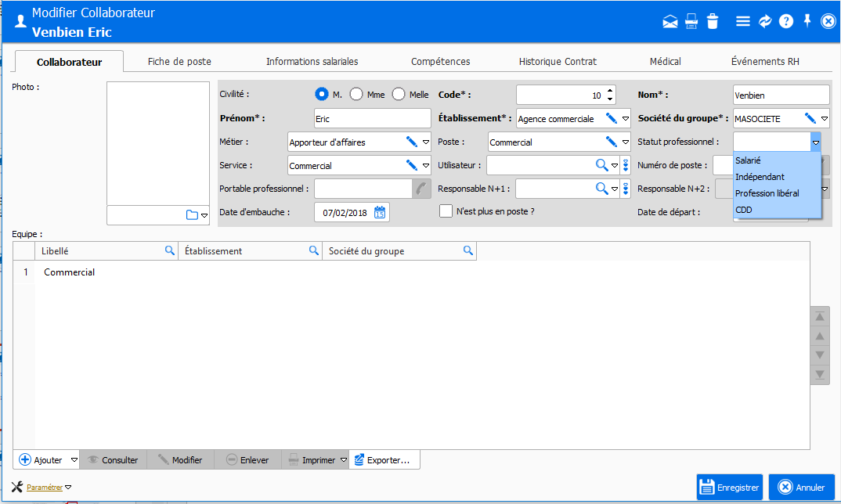Click the Annuler button
Image resolution: width=841 pixels, height=504 pixels.
click(801, 487)
